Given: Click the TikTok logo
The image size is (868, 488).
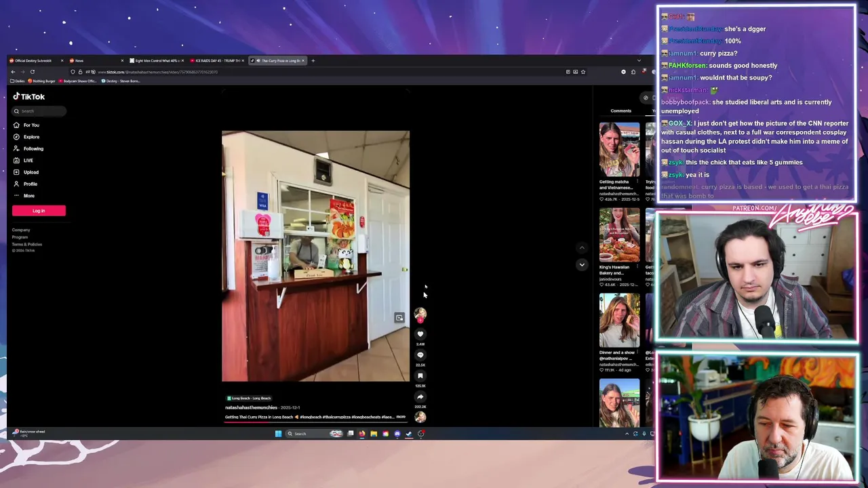Looking at the screenshot, I should pyautogui.click(x=29, y=97).
